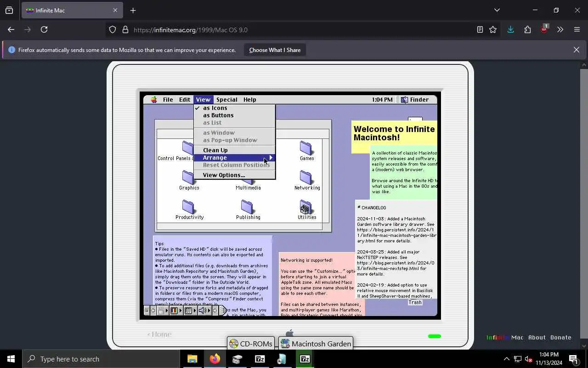Open Firefox View icon at tab bar start
588x368 pixels.
[x=9, y=10]
